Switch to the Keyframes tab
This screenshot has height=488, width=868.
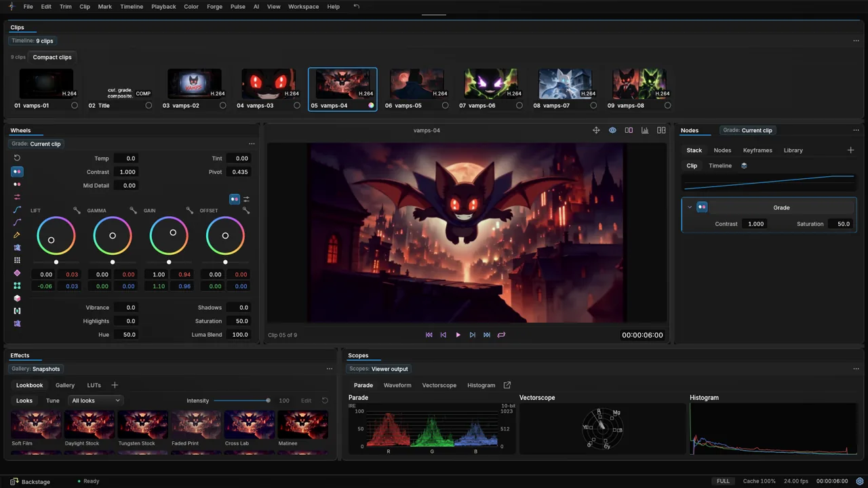pyautogui.click(x=757, y=150)
